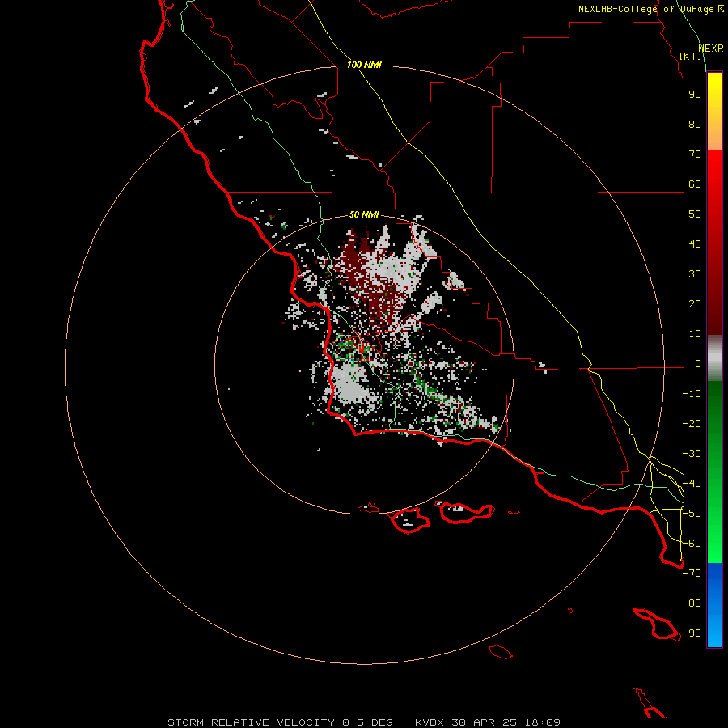This screenshot has height=728, width=728.
Task: Click the 10 value on the color scale
Action: (695, 334)
